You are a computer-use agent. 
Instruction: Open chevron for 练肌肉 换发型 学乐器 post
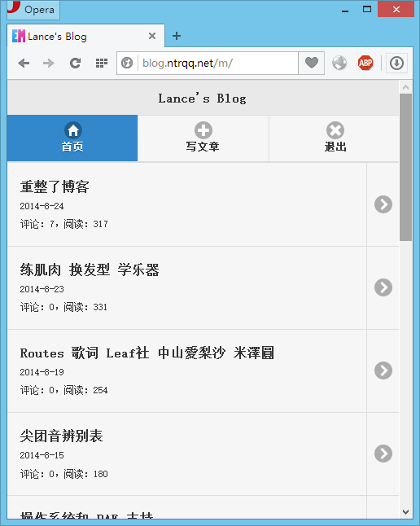[x=383, y=287]
